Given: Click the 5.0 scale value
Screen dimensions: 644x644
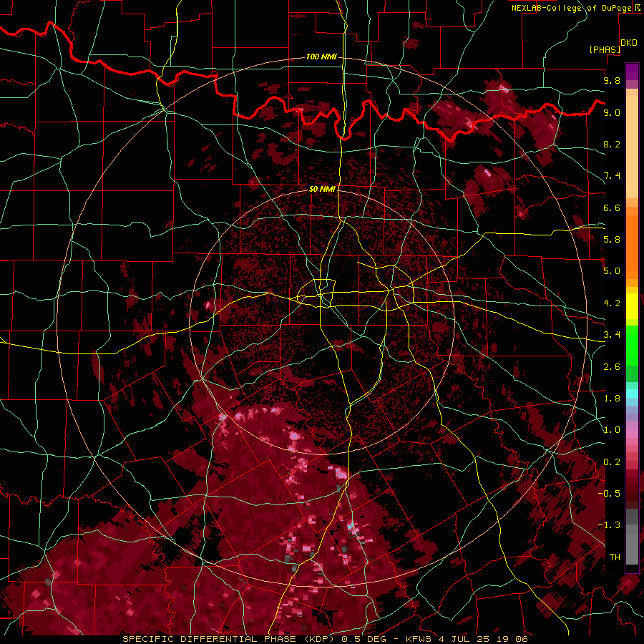Looking at the screenshot, I should (x=612, y=271).
